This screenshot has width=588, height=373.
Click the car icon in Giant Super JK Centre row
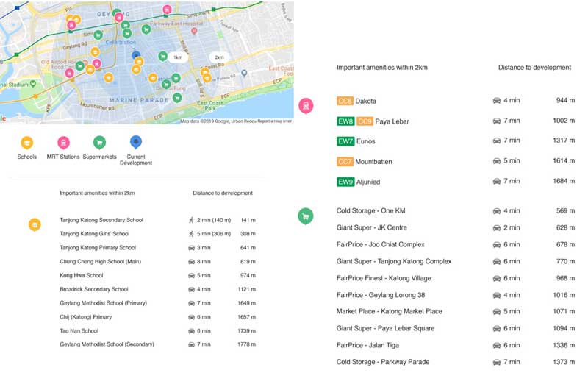pos(497,228)
